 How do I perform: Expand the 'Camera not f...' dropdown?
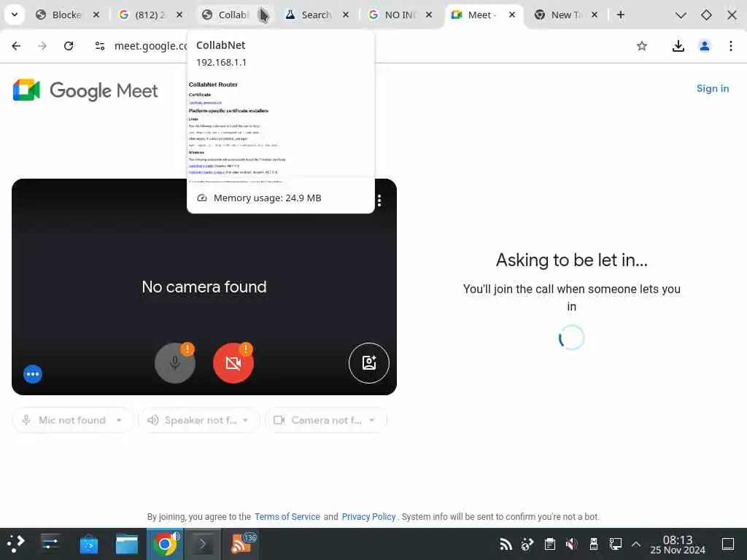coord(325,420)
